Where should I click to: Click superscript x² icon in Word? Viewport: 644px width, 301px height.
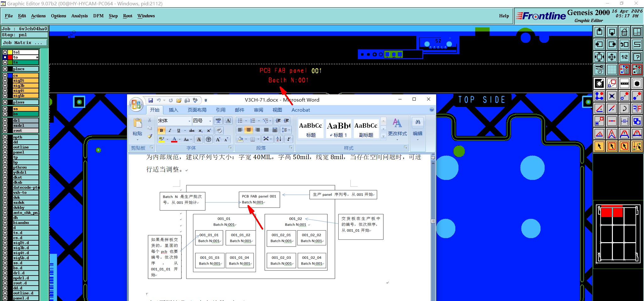coord(209,131)
